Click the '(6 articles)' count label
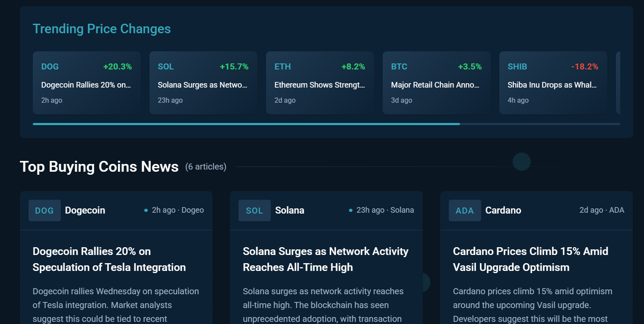The width and height of the screenshot is (644, 324). coord(206,167)
